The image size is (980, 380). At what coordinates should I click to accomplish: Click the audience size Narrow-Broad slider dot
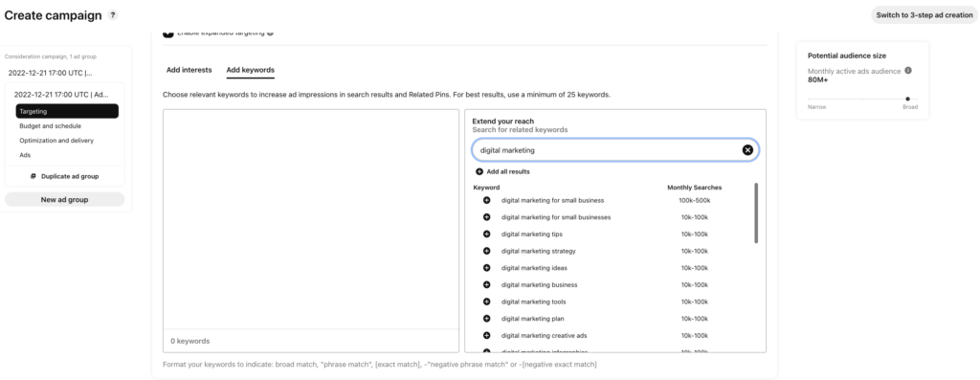tap(907, 99)
